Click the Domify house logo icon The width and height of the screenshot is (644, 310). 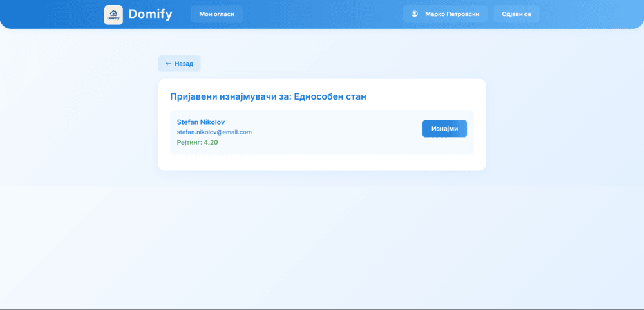(x=113, y=12)
